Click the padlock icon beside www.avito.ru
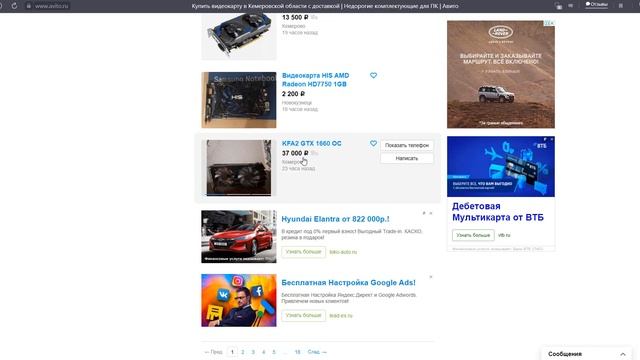The height and width of the screenshot is (360, 640). (x=29, y=6)
